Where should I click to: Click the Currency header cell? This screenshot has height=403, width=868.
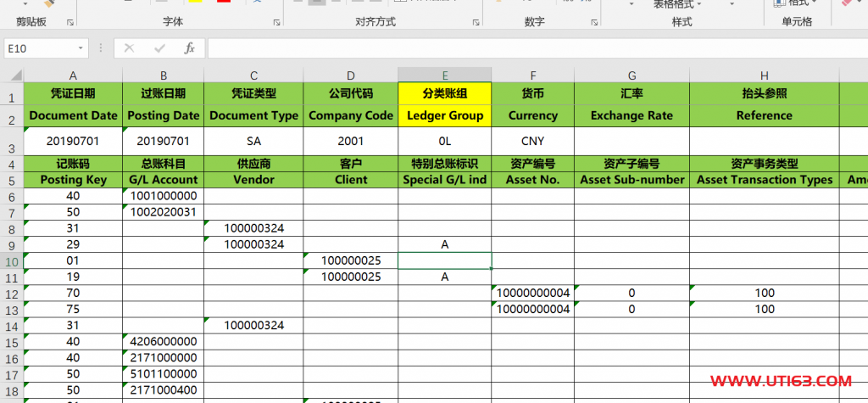click(x=533, y=116)
